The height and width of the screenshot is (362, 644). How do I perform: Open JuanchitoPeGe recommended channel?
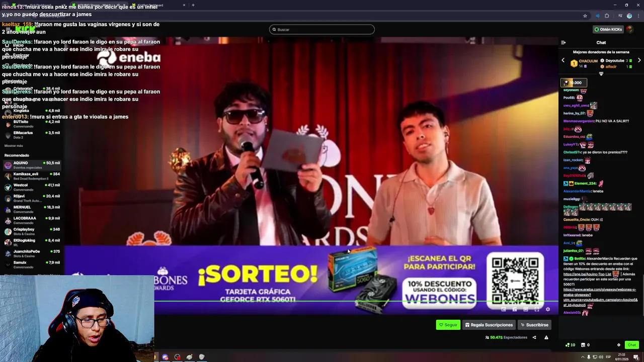point(32,253)
